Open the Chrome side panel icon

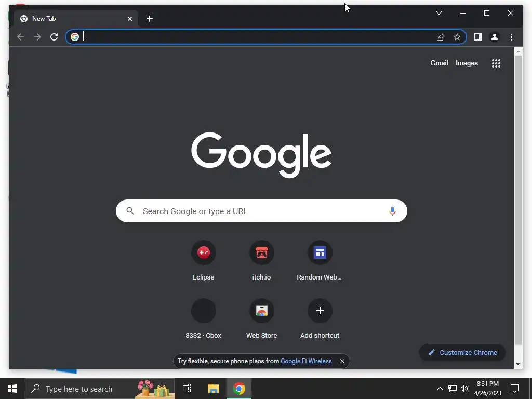pos(478,37)
